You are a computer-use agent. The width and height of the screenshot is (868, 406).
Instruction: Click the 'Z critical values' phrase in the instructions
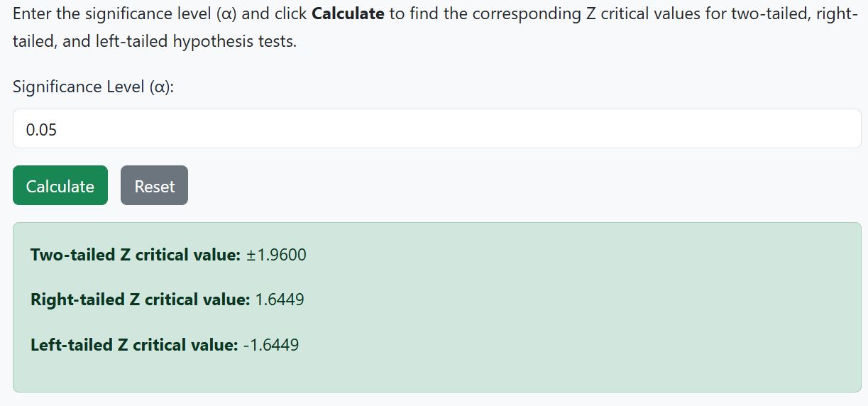click(x=642, y=14)
